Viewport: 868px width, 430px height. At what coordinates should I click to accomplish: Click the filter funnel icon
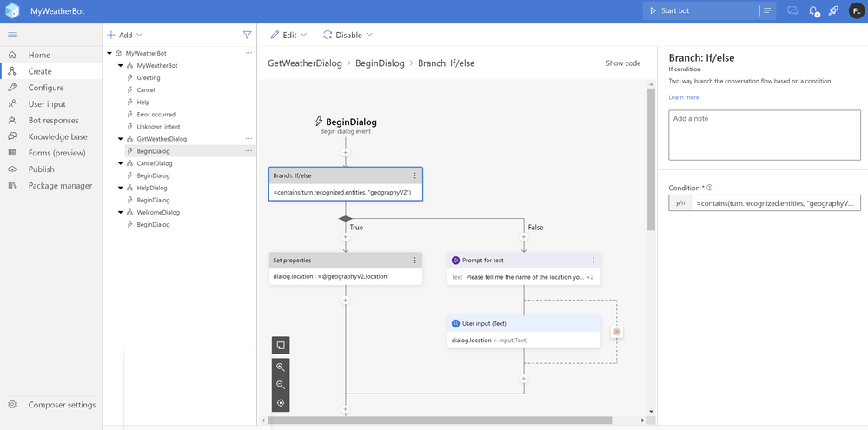(x=247, y=35)
